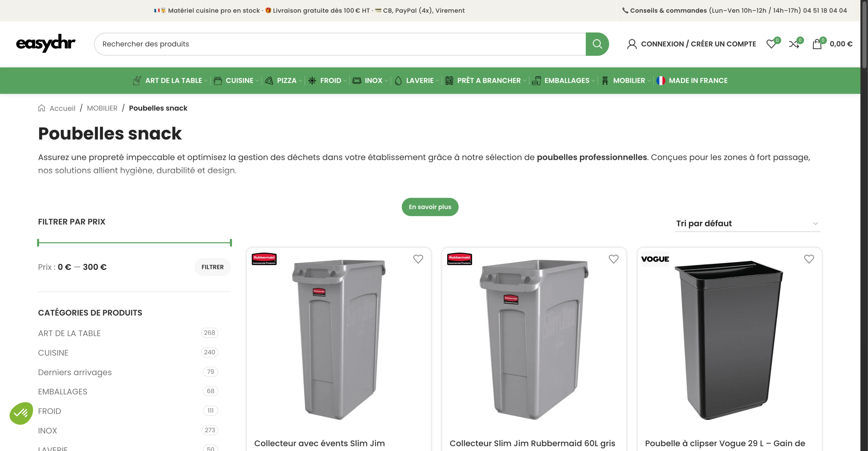Add Poubelle à clipser Vogue to wishlist
Screen dimensions: 868x451
tap(809, 259)
